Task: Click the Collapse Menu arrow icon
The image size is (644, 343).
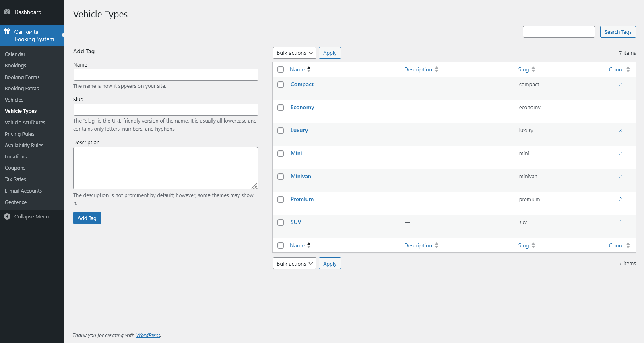Action: 7,217
